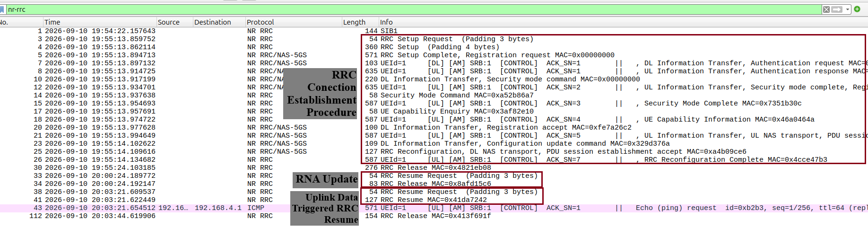Select the ICMP Echo ping request packet
The height and width of the screenshot is (228, 868).
pyautogui.click(x=434, y=208)
